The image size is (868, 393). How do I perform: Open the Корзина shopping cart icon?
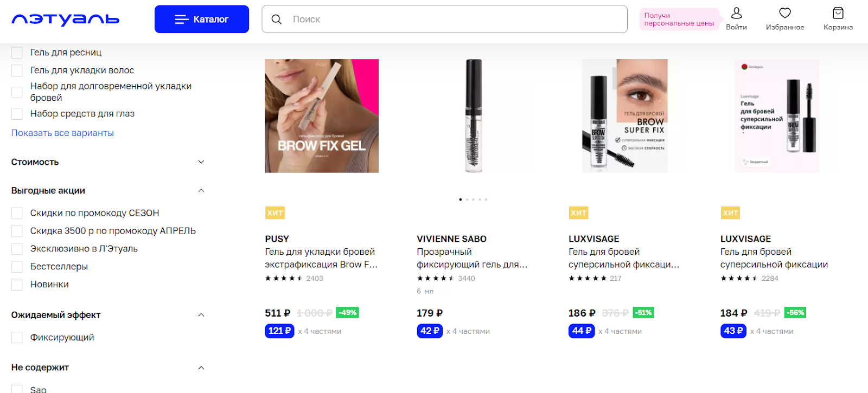tap(838, 13)
